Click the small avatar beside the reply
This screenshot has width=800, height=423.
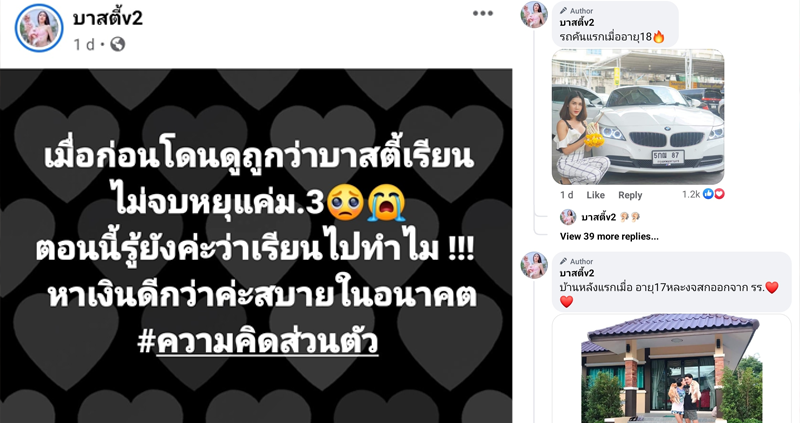(568, 217)
